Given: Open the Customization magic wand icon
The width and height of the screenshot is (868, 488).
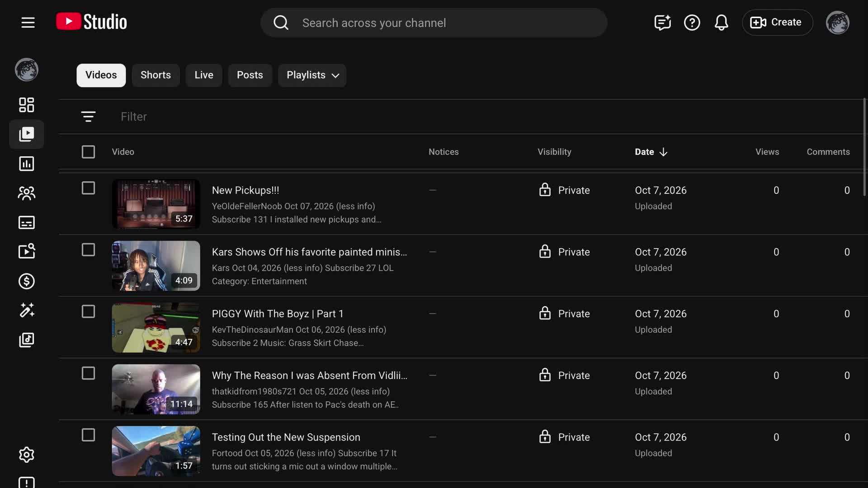Looking at the screenshot, I should pos(27,310).
